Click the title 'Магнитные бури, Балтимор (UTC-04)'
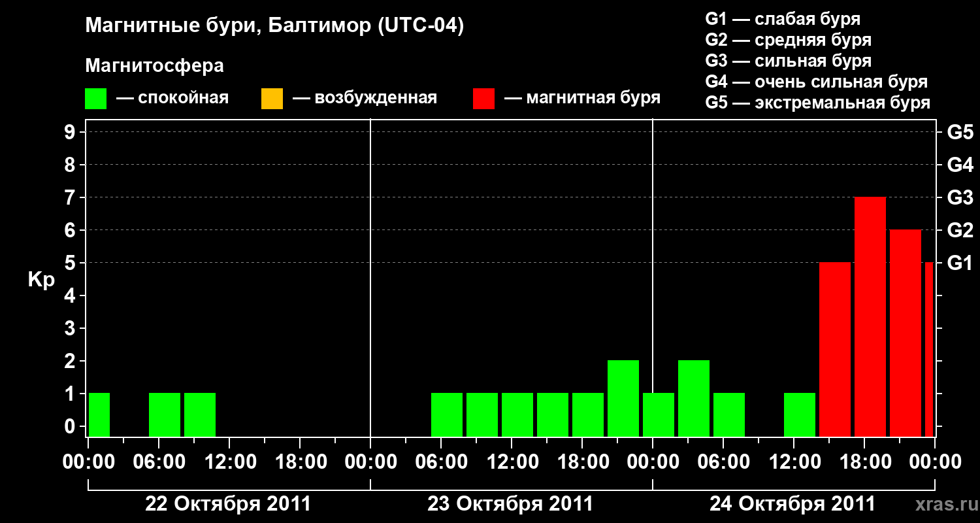This screenshot has height=523, width=980. coord(274,27)
